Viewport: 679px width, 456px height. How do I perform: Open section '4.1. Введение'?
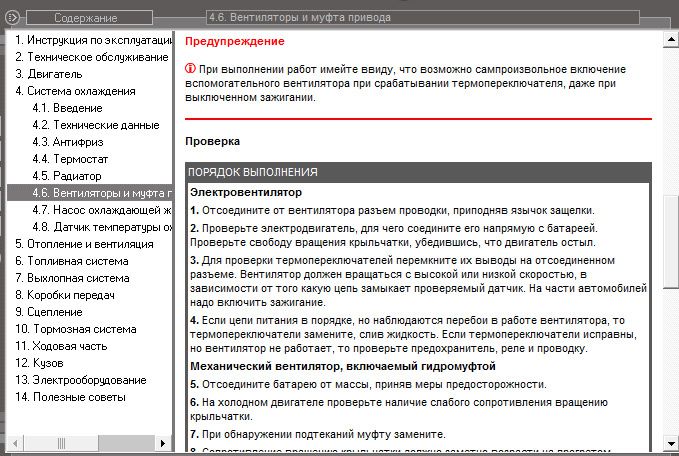67,108
